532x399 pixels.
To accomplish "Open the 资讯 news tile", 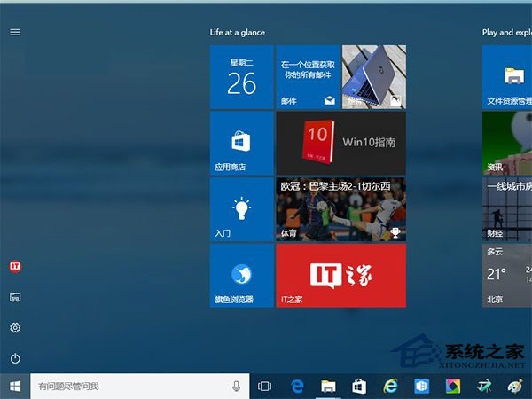I will pos(507,143).
